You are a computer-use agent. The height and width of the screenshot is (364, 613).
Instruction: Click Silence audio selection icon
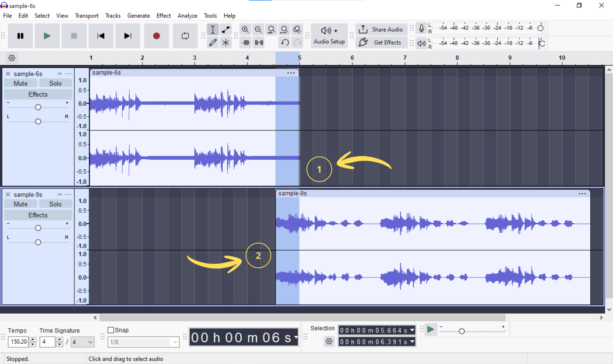tap(259, 42)
